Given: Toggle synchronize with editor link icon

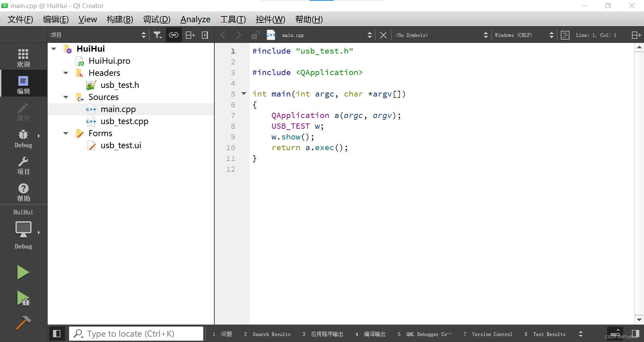Looking at the screenshot, I should coord(174,35).
